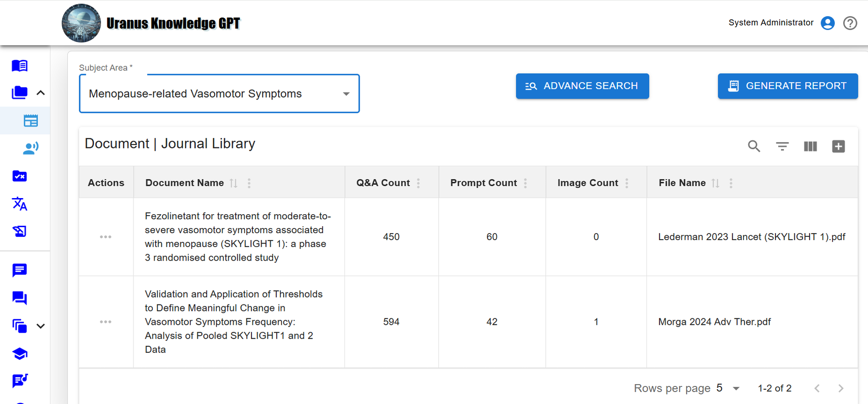Open the voice speaker sidebar icon
This screenshot has width=868, height=404.
pyautogui.click(x=31, y=148)
